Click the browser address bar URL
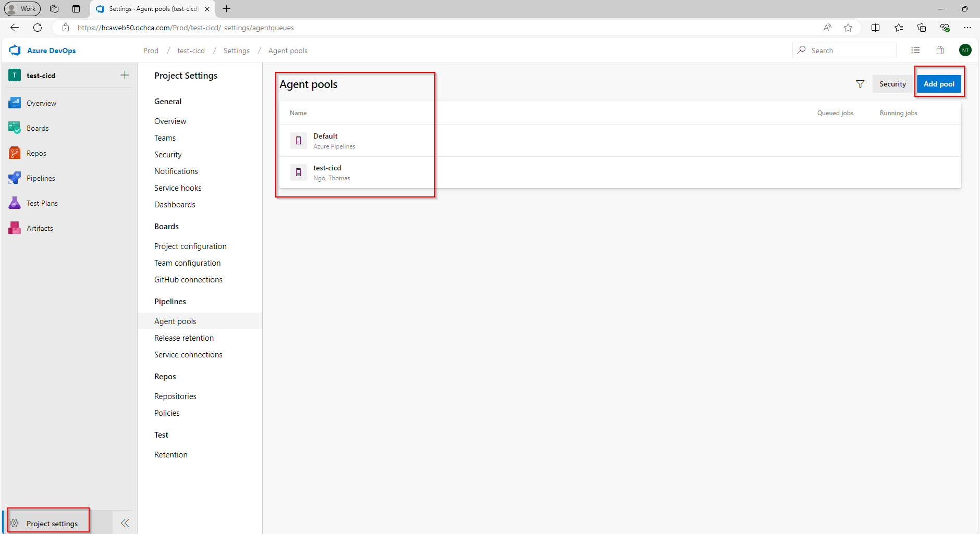This screenshot has width=980, height=534. point(186,28)
